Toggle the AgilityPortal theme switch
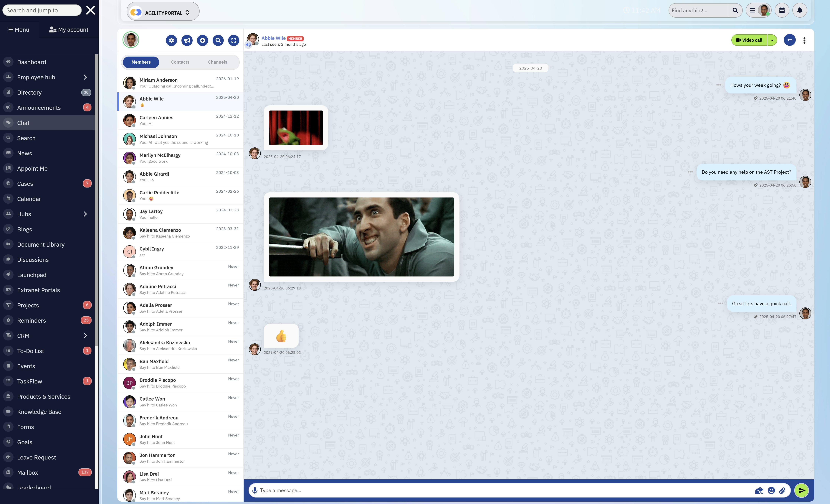 (x=136, y=12)
